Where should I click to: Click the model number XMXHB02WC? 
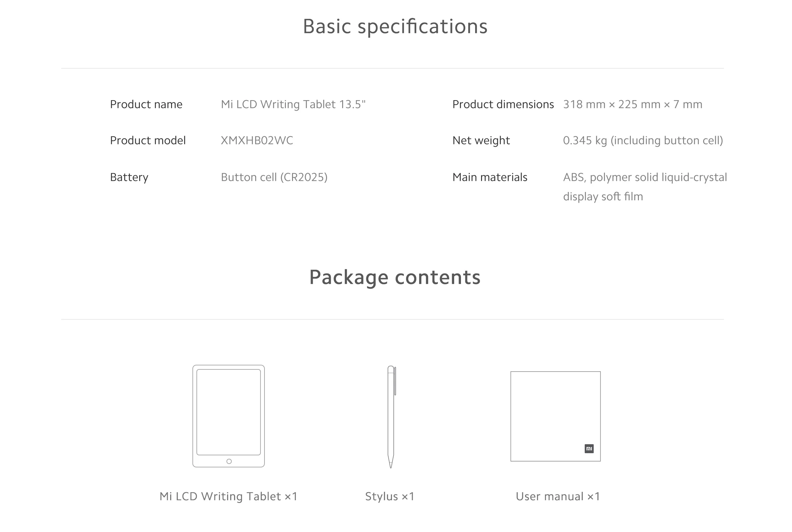tap(257, 140)
